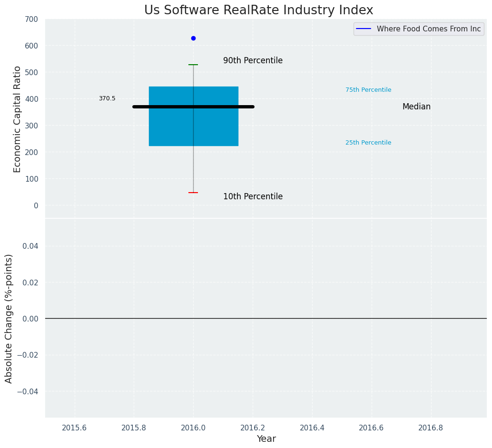Click the chart title Us Software RealRate Industry Index
492x448 pixels.
(258, 10)
